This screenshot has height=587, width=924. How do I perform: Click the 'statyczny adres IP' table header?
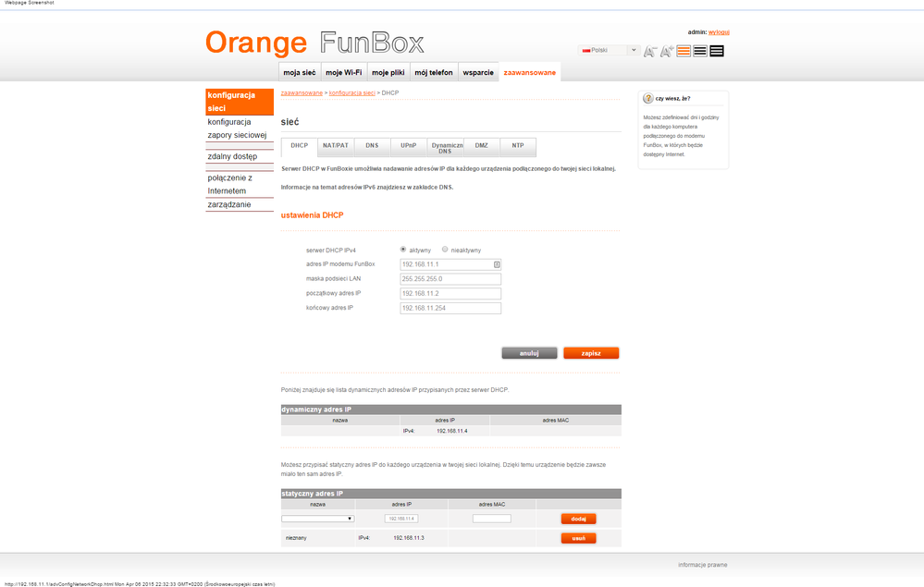tap(450, 494)
